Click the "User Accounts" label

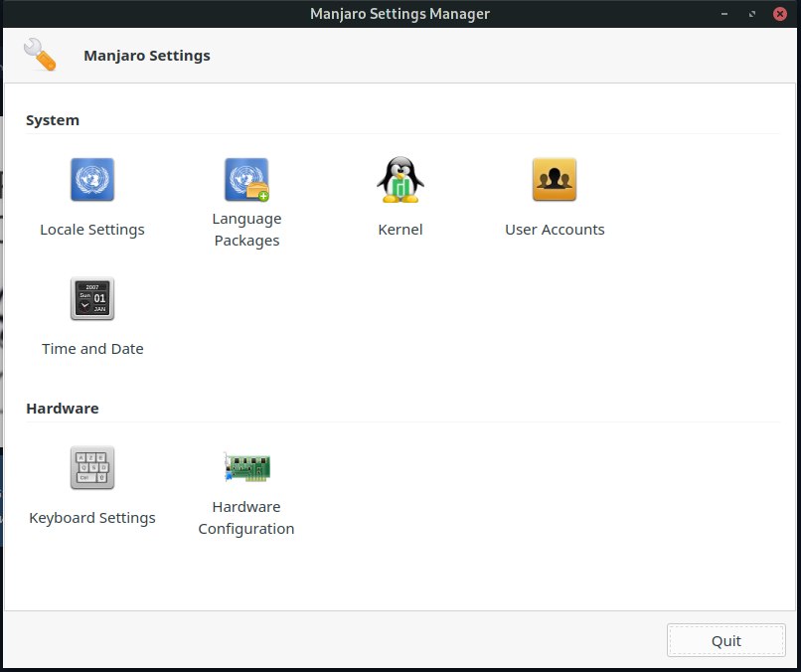[x=555, y=230]
